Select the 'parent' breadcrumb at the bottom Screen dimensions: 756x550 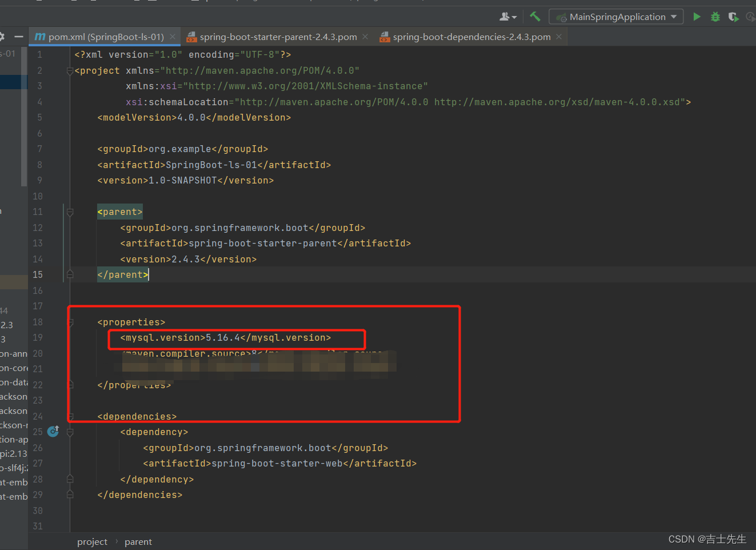coord(138,541)
